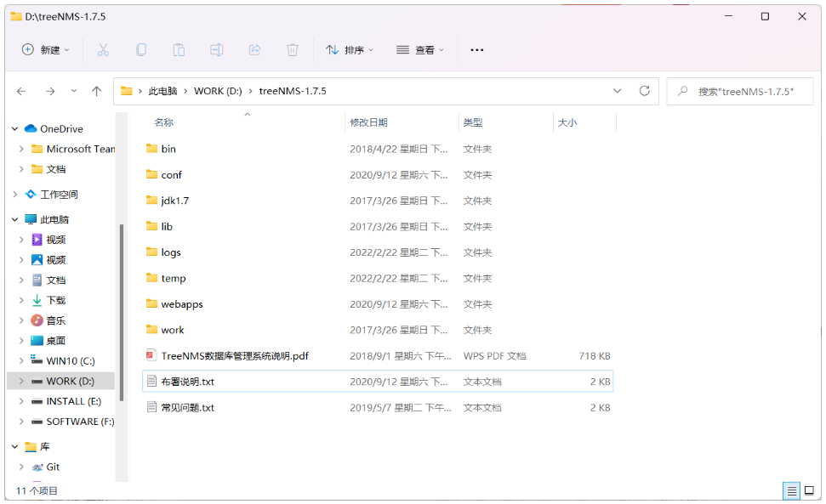This screenshot has width=826, height=504.
Task: Click the paste clipboard icon
Action: 179,50
